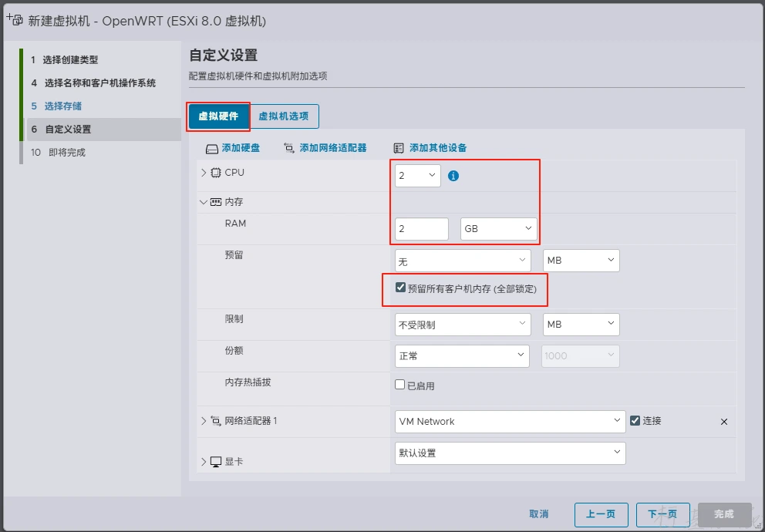Open the CPU count dropdown
The height and width of the screenshot is (532, 765).
(x=417, y=176)
